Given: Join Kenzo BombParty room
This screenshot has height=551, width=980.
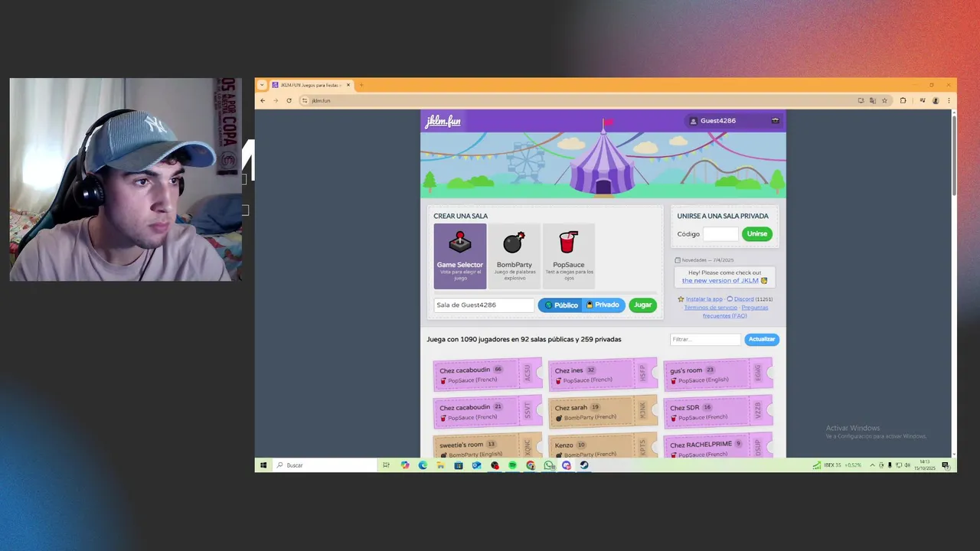Looking at the screenshot, I should [603, 446].
